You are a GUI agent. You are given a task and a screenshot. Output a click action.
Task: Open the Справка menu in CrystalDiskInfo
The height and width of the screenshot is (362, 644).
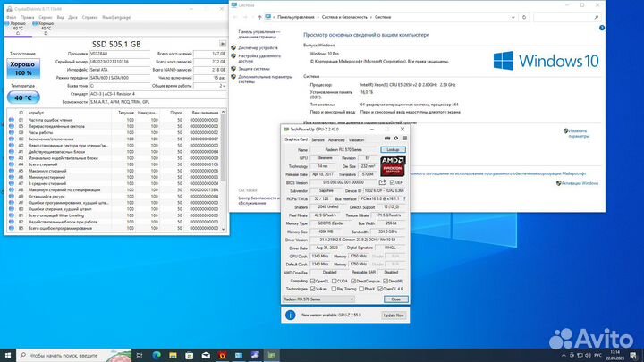[x=89, y=17]
